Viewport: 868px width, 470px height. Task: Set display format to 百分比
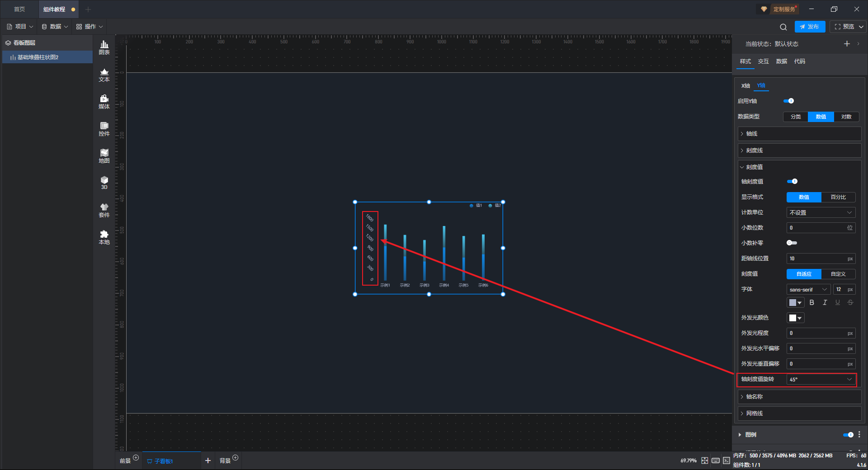pyautogui.click(x=838, y=197)
